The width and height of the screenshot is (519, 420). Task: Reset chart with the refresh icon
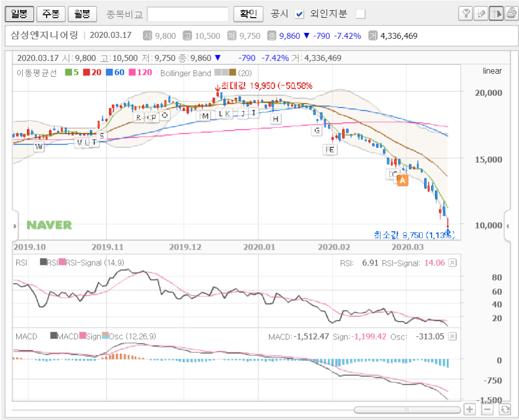click(x=505, y=409)
